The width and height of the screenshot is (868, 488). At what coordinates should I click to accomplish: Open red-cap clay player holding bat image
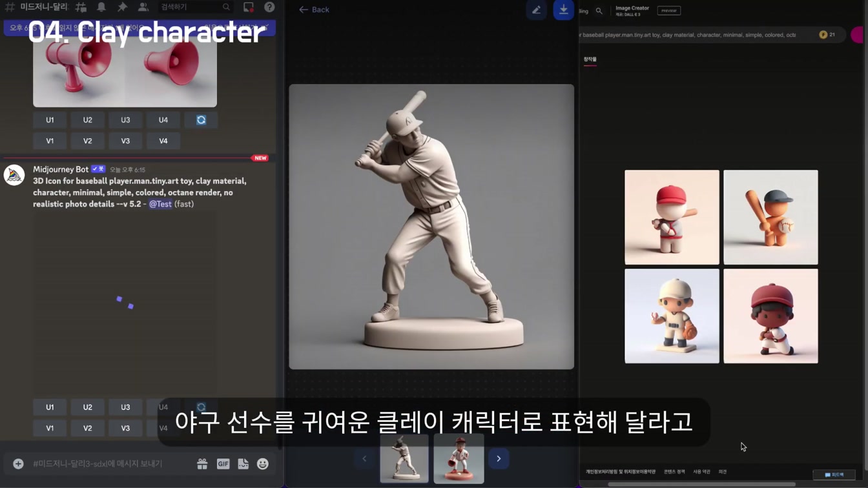(x=672, y=218)
